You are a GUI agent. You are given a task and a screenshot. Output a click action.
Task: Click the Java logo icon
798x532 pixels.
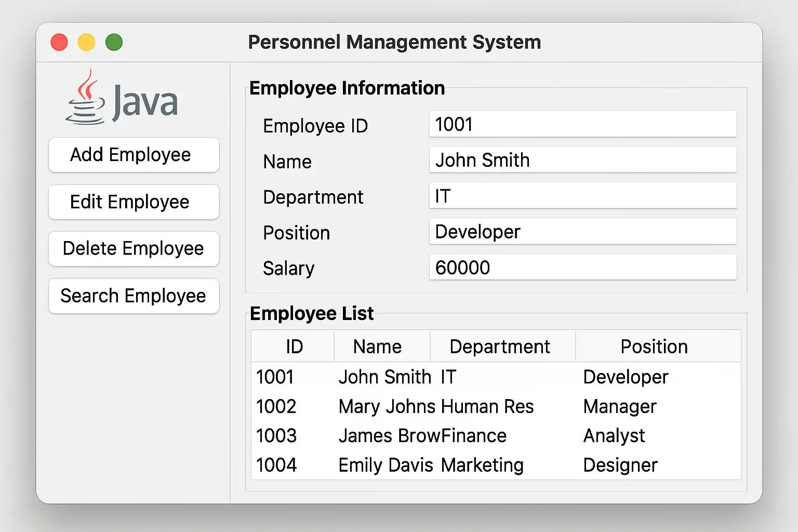tap(122, 99)
